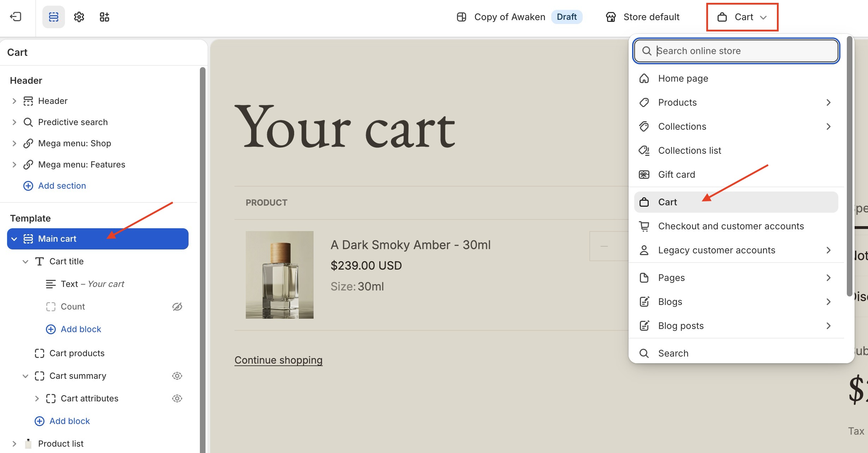Show the hidden Count block
The height and width of the screenshot is (453, 868).
[177, 307]
